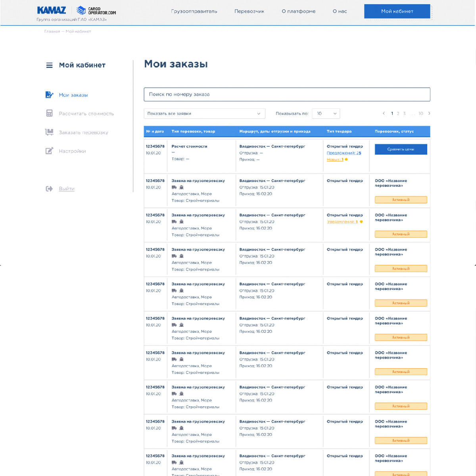The width and height of the screenshot is (476, 476).
Task: Click the calculator icon for Рассчитать стоимость
Action: [49, 113]
